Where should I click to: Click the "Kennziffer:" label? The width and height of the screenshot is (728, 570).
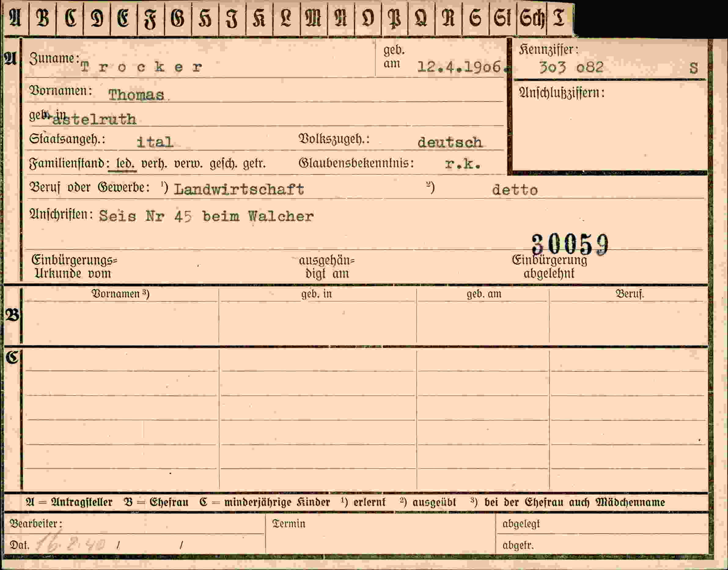click(549, 50)
